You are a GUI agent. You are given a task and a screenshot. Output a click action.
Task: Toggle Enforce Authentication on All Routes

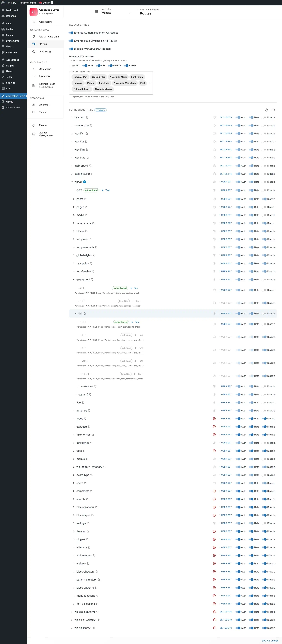click(71, 33)
